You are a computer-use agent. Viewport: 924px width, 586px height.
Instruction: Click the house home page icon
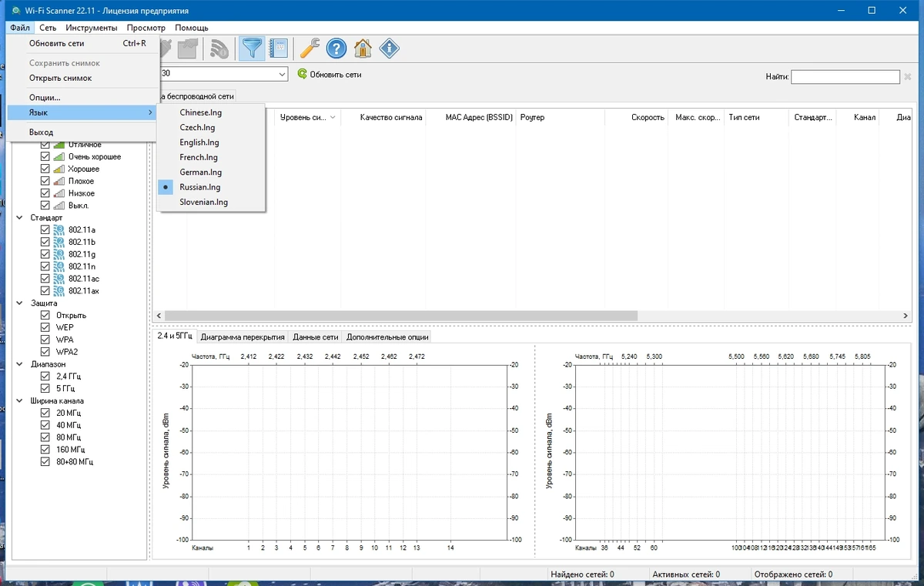[363, 49]
